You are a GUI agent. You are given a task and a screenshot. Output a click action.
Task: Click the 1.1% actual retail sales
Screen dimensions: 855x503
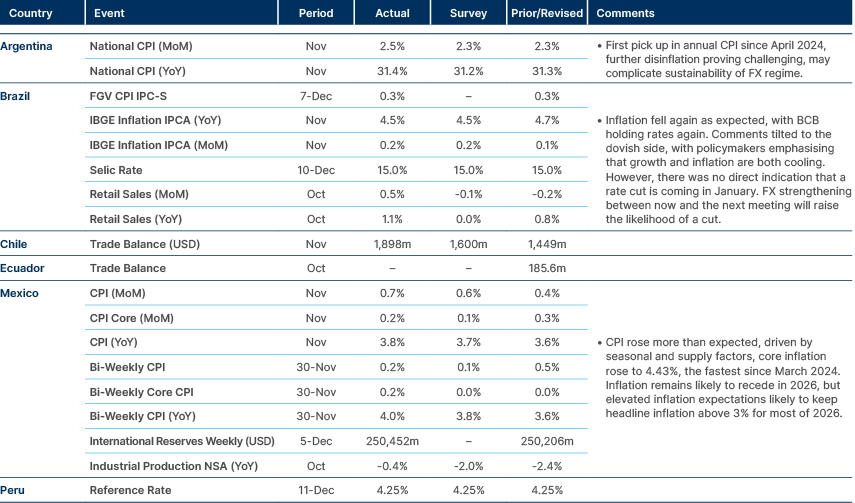coord(392,219)
